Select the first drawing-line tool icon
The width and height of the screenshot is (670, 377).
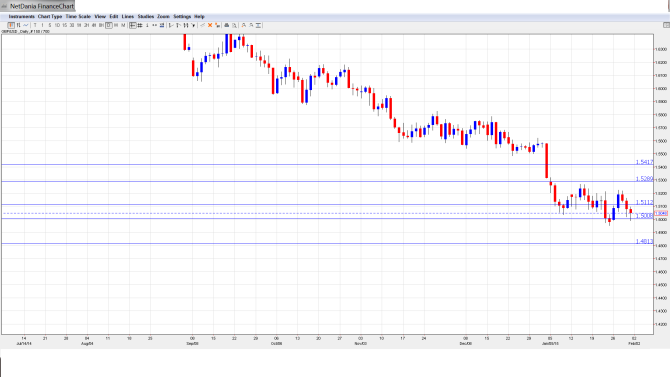171,25
